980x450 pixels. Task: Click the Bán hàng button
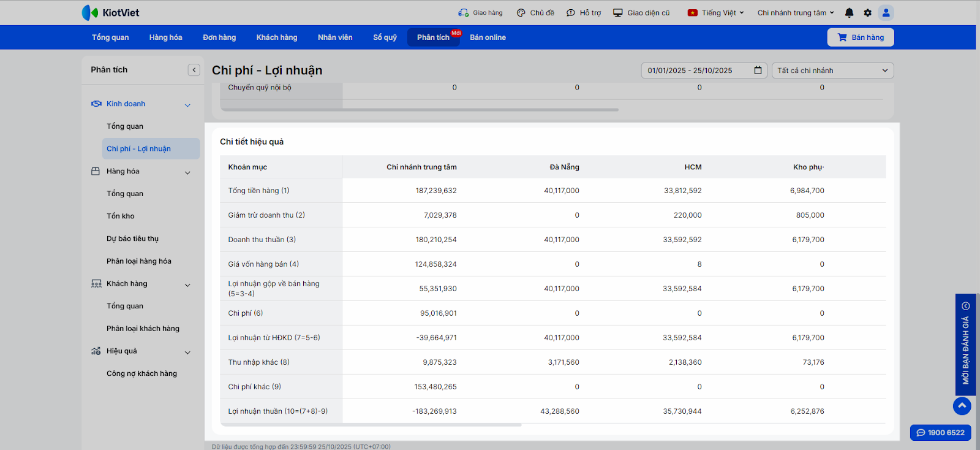pyautogui.click(x=860, y=37)
